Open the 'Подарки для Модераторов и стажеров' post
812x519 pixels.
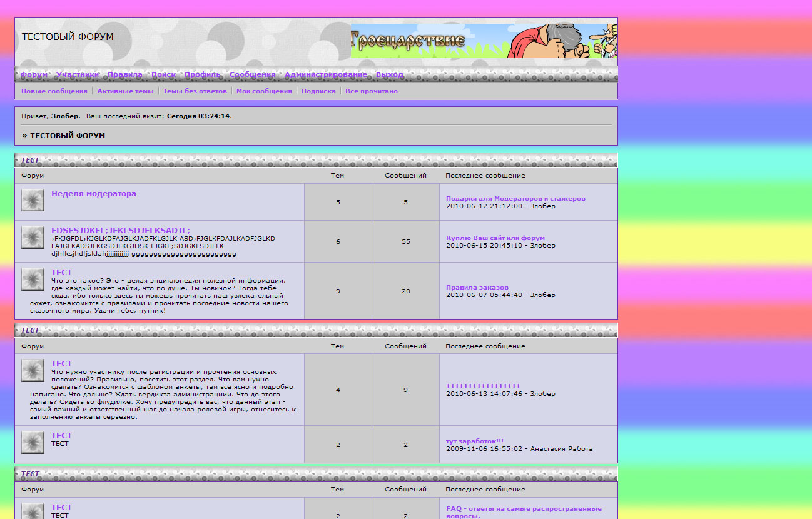point(515,199)
